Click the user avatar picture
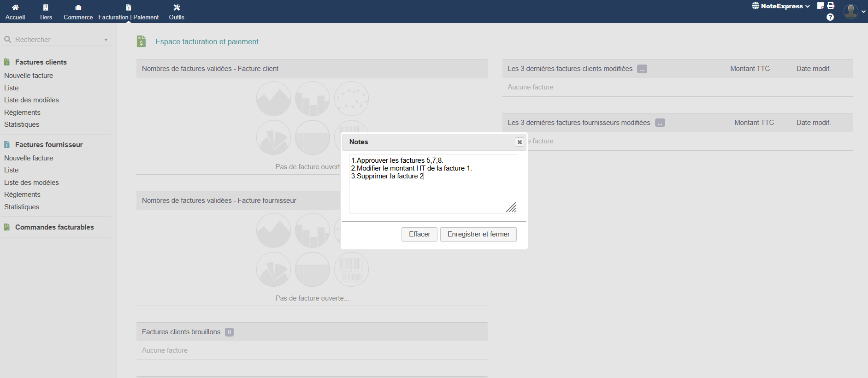This screenshot has width=868, height=378. [850, 11]
